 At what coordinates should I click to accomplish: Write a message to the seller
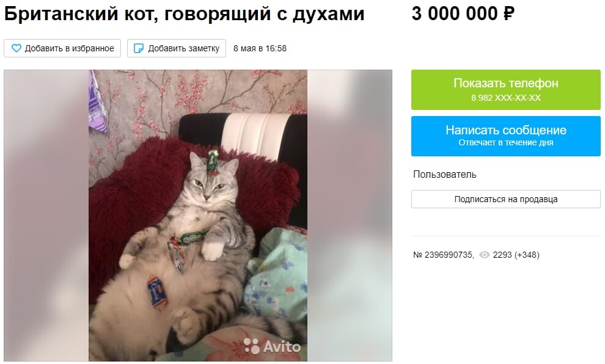[x=506, y=136]
